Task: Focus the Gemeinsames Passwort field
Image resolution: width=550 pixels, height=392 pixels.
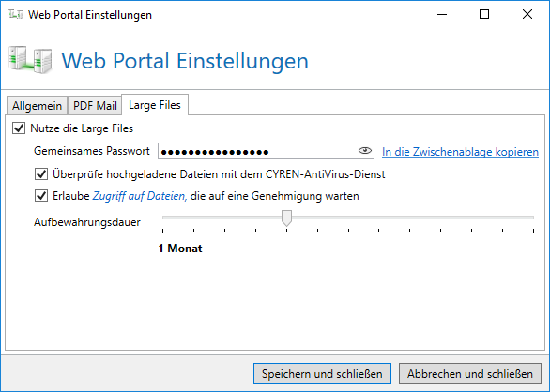Action: pyautogui.click(x=258, y=151)
